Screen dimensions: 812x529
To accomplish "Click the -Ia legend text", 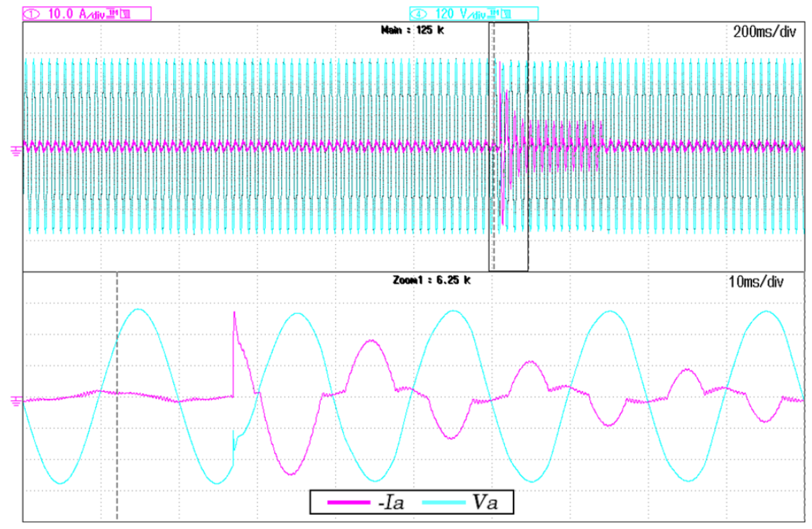I will (391, 503).
